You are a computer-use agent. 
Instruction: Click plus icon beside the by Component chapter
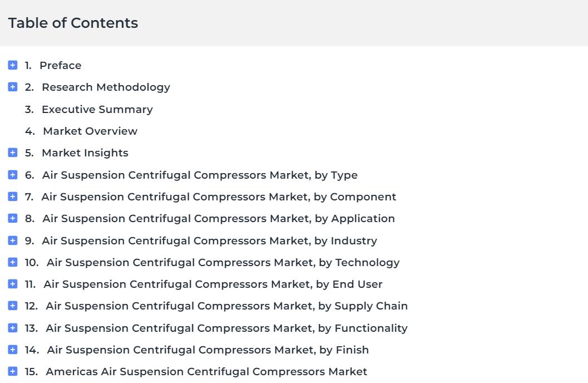13,197
